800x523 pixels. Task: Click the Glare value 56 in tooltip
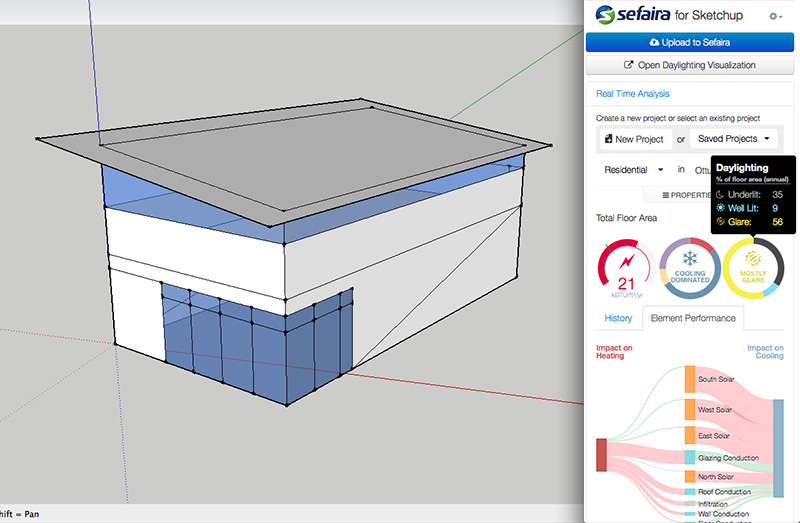[778, 222]
